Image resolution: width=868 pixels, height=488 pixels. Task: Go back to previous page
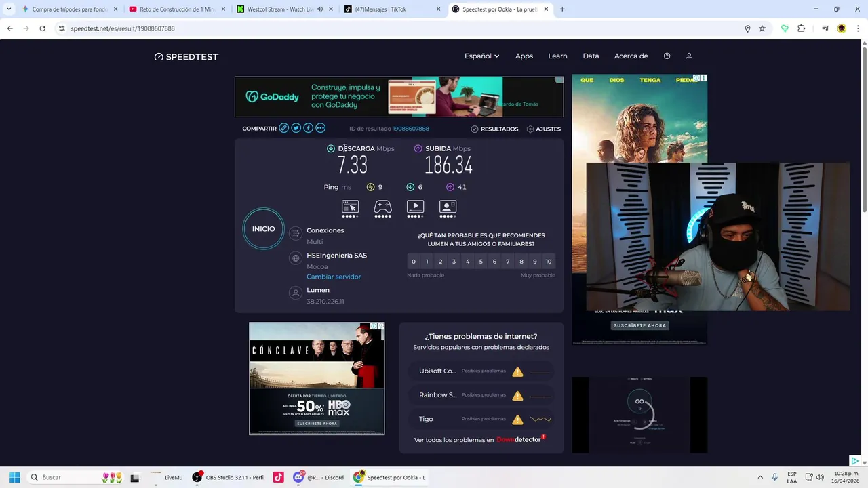9,28
